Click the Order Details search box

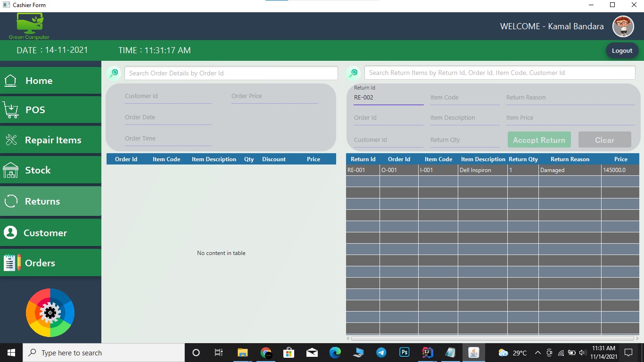coord(231,73)
